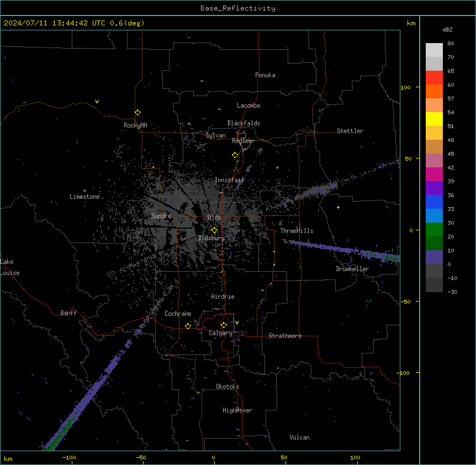The height and width of the screenshot is (465, 476).
Task: Click the RockyMH town label
Action: [135, 125]
